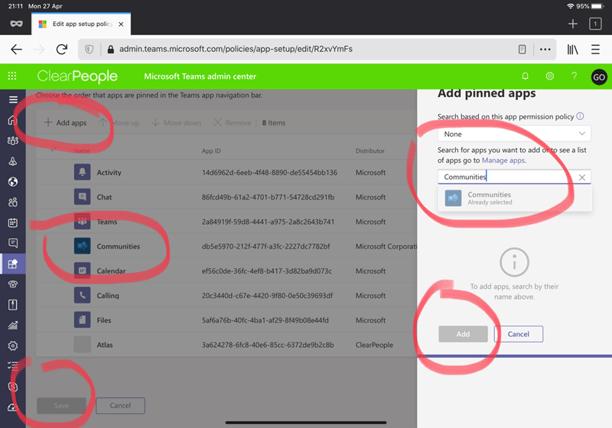Open settings gear in green header
612x428 pixels.
tap(550, 76)
